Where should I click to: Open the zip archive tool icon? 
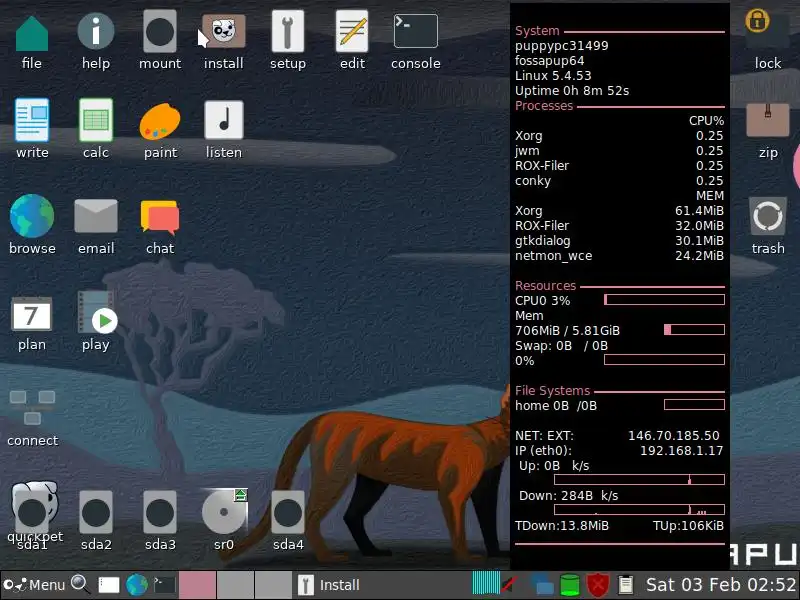tap(767, 119)
